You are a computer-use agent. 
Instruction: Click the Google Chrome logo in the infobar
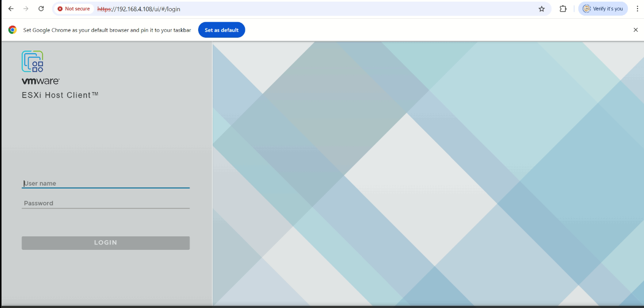(x=12, y=30)
